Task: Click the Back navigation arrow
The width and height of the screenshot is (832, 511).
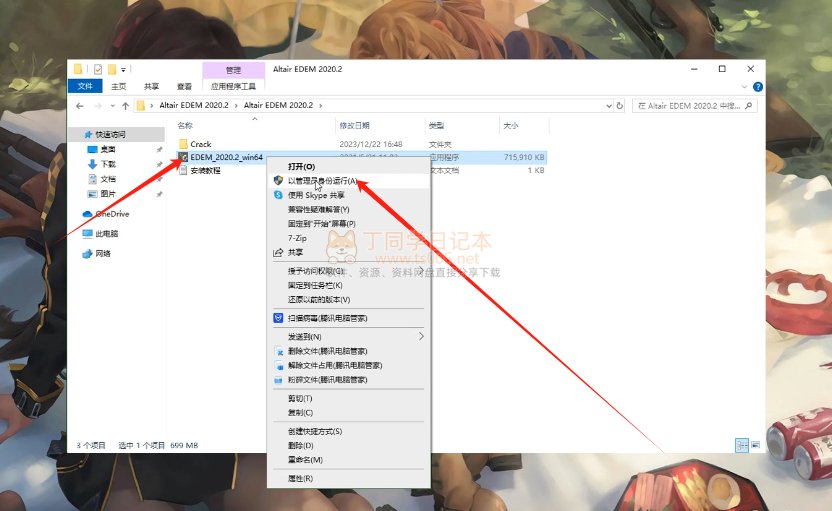Action: 80,106
